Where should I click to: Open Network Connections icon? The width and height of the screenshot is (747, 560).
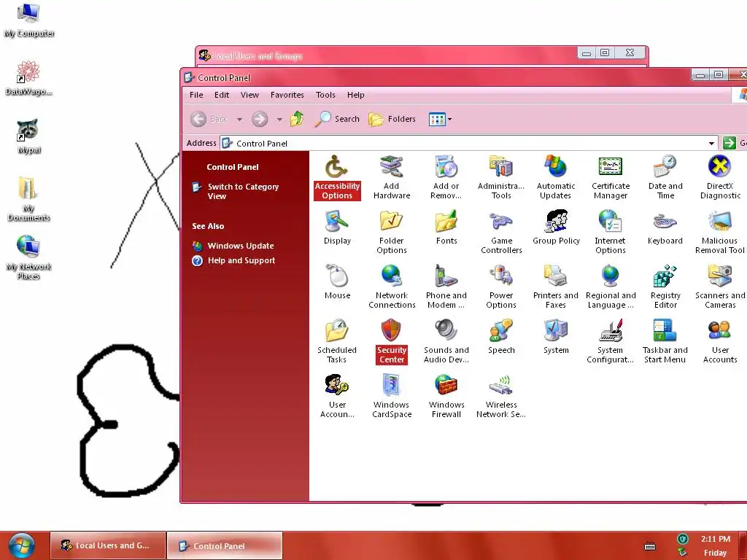point(392,287)
